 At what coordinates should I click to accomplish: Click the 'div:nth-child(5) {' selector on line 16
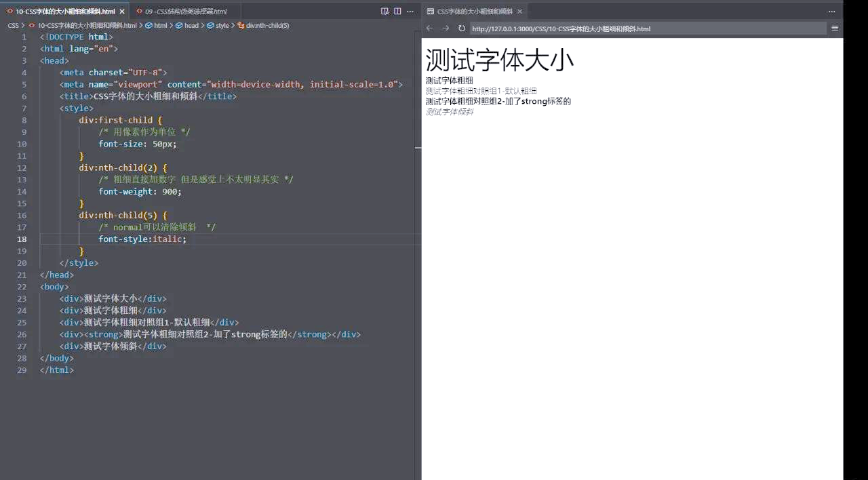[x=123, y=216]
